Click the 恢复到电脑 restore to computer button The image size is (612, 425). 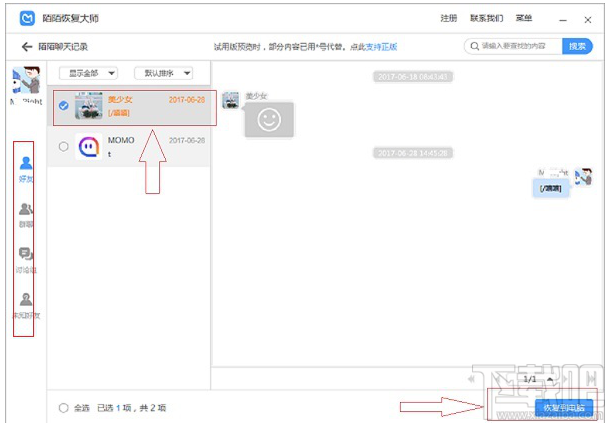click(x=564, y=408)
